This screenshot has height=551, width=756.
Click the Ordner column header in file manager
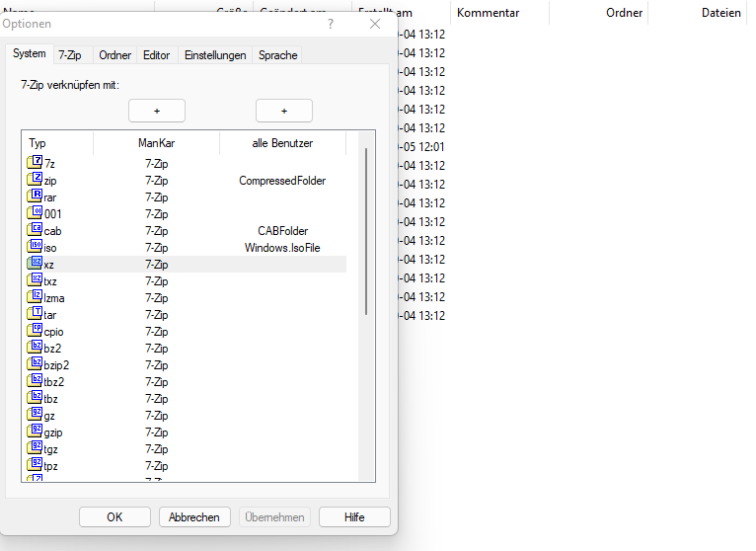[x=599, y=13]
